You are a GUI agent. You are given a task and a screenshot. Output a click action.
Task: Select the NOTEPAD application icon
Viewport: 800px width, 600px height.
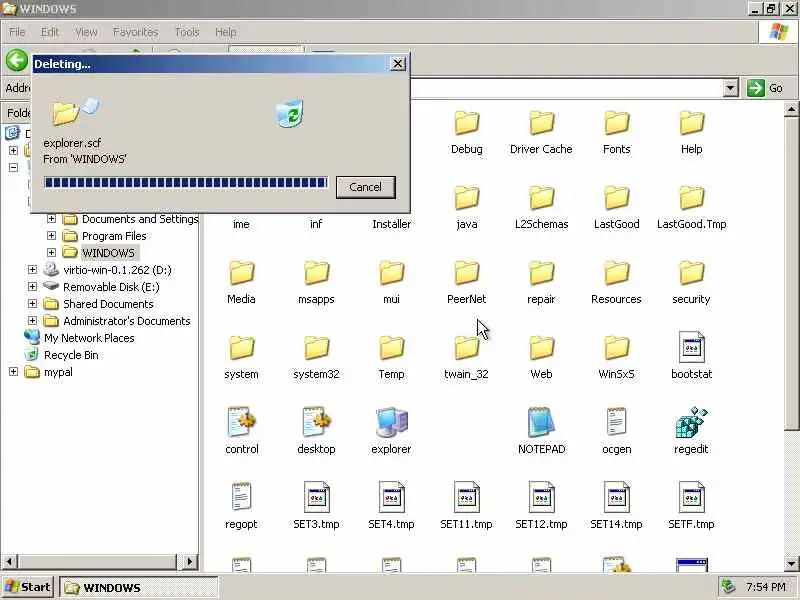tap(541, 422)
